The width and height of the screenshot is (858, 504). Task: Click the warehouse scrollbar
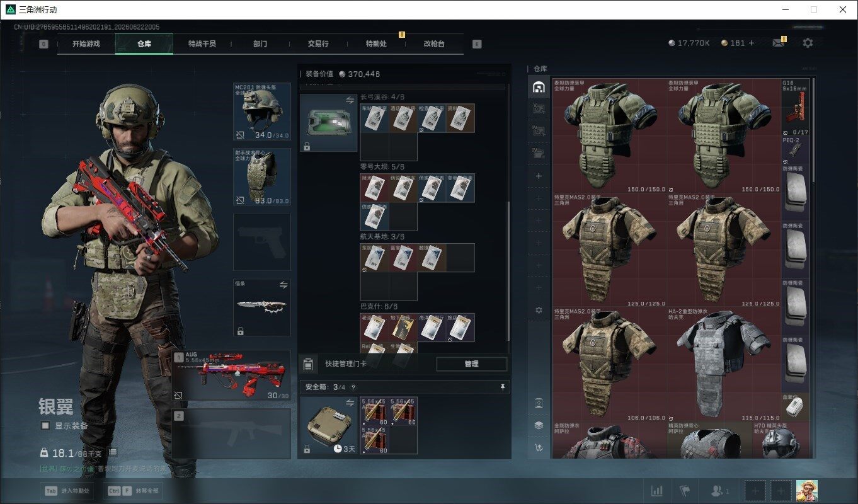point(813,129)
